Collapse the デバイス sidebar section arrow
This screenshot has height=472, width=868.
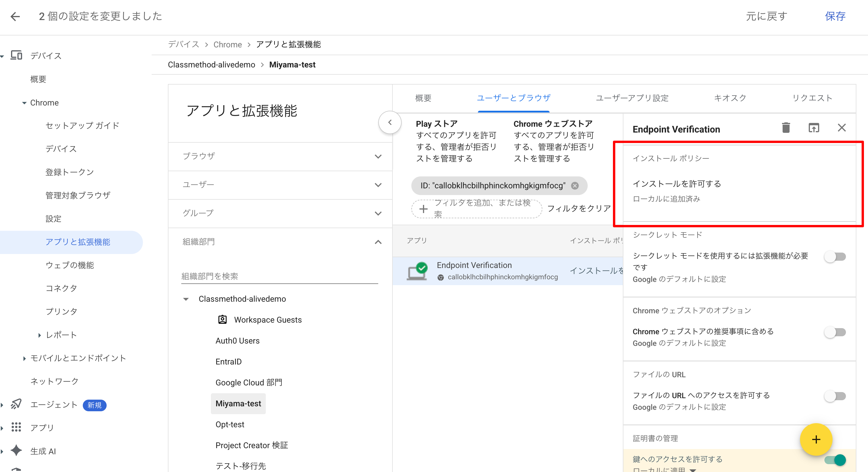(x=2, y=56)
